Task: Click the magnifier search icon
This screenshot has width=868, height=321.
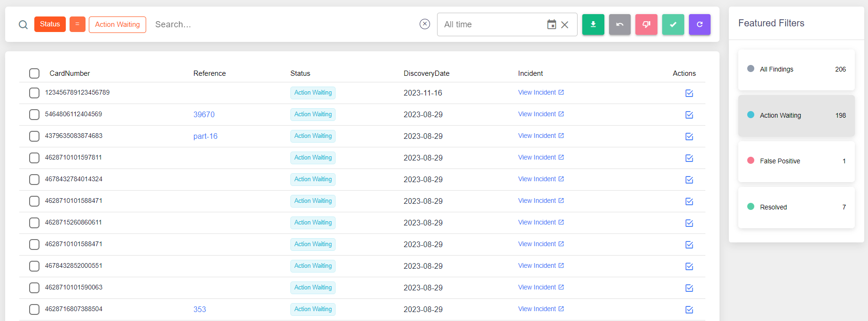Action: [x=23, y=24]
